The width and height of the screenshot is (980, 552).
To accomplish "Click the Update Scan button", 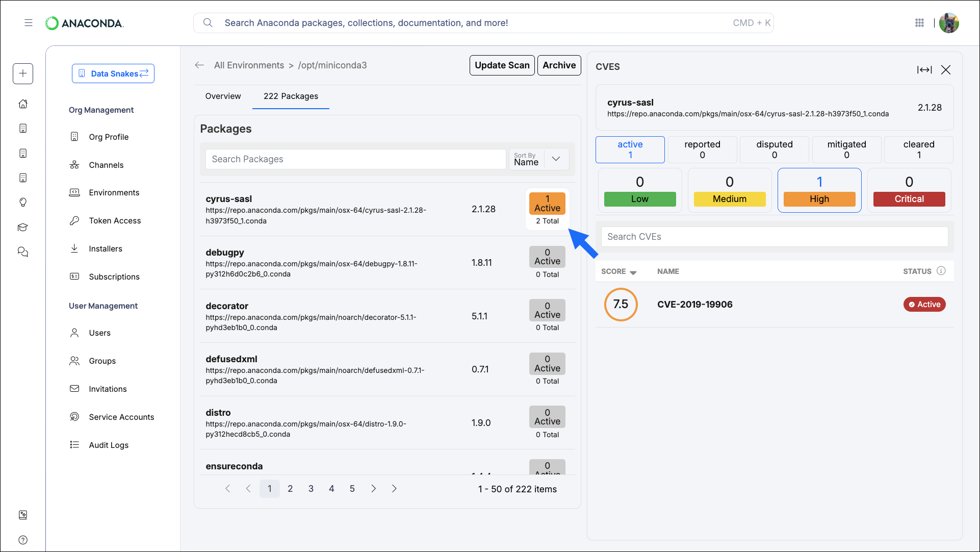I will 501,65.
